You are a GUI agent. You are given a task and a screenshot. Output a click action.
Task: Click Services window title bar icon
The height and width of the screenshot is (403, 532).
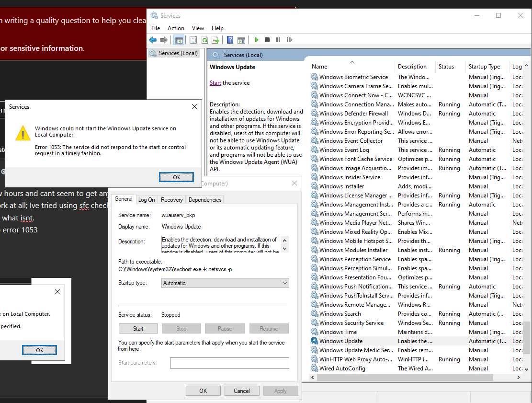click(x=154, y=16)
